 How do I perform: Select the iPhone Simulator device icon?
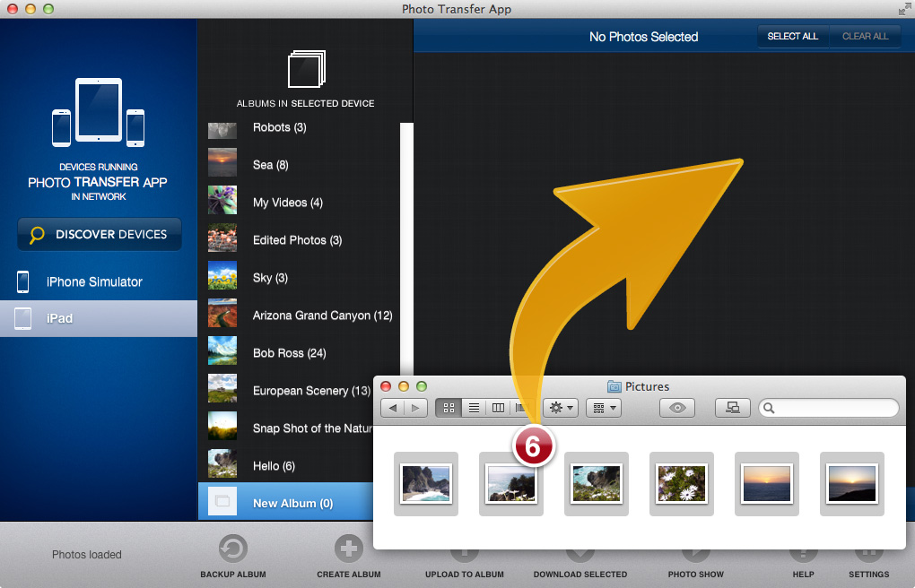click(22, 281)
